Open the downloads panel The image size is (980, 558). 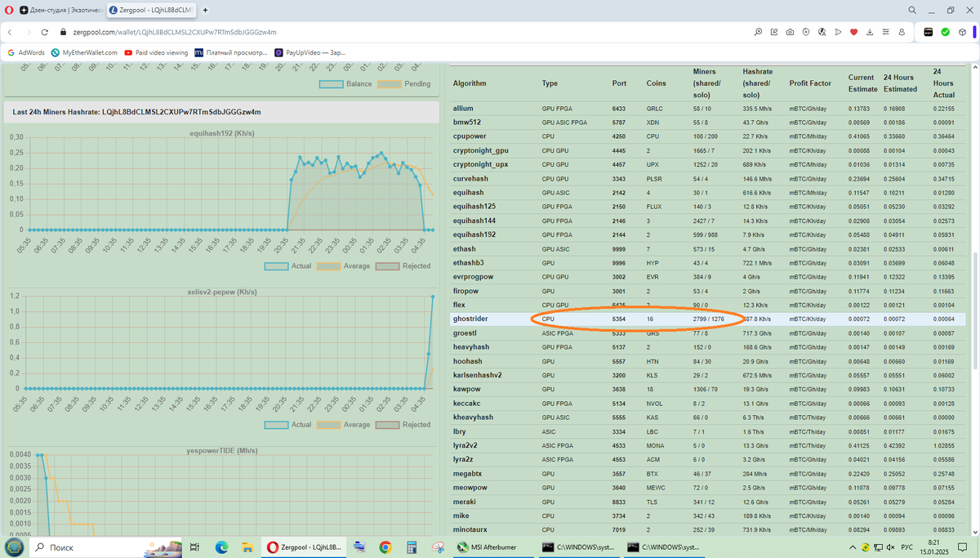[x=869, y=32]
